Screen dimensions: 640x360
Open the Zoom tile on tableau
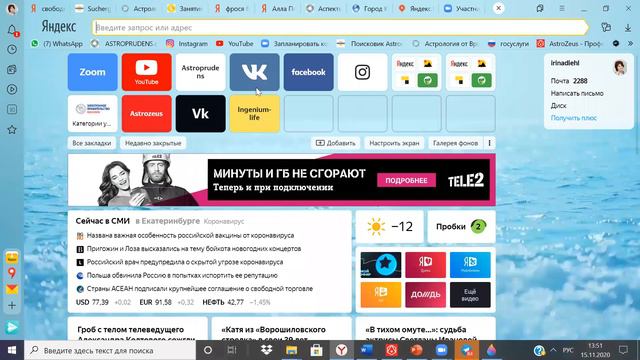tap(93, 72)
